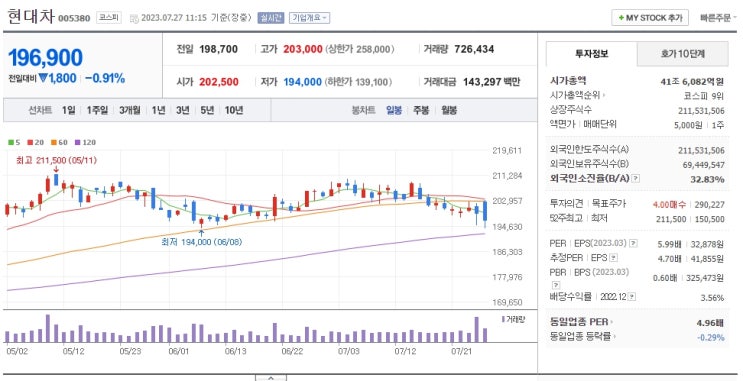This screenshot has height=381, width=743.
Task: Click the 전일 value 198,700
Action: (218, 49)
